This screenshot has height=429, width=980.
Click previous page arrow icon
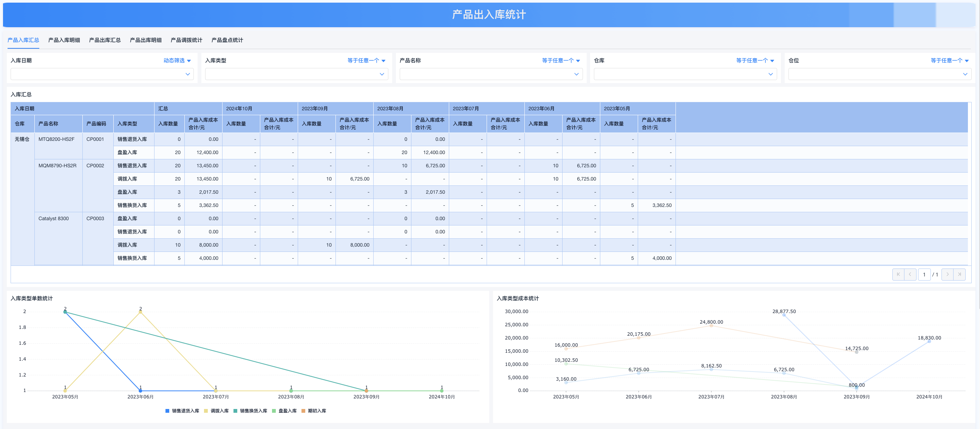910,274
